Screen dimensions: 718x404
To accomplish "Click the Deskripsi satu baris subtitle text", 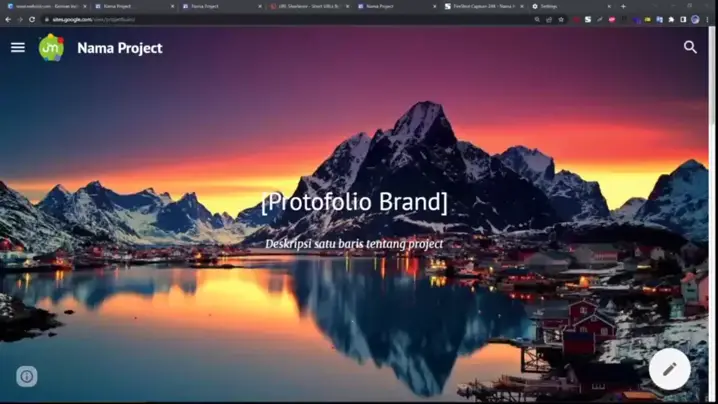I will point(354,243).
